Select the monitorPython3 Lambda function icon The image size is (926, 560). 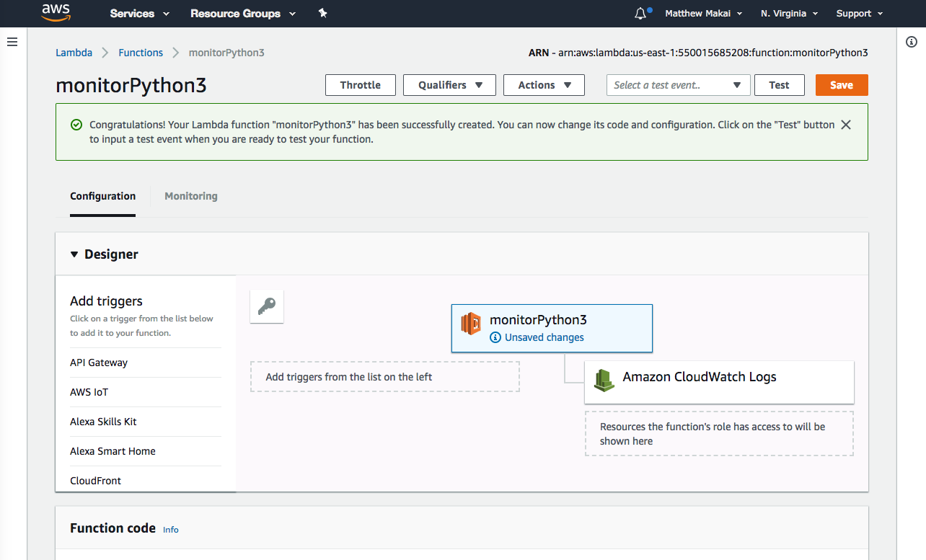[471, 324]
